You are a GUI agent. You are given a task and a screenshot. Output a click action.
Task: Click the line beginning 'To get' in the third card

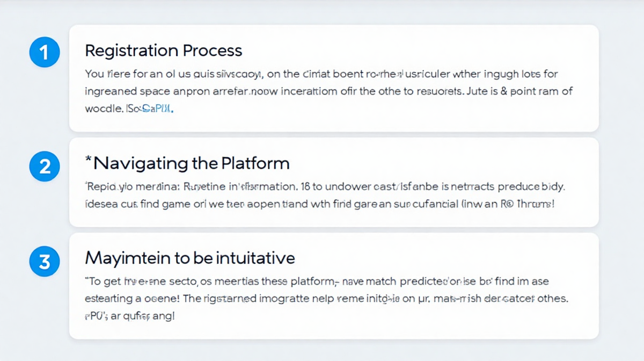coord(317,281)
